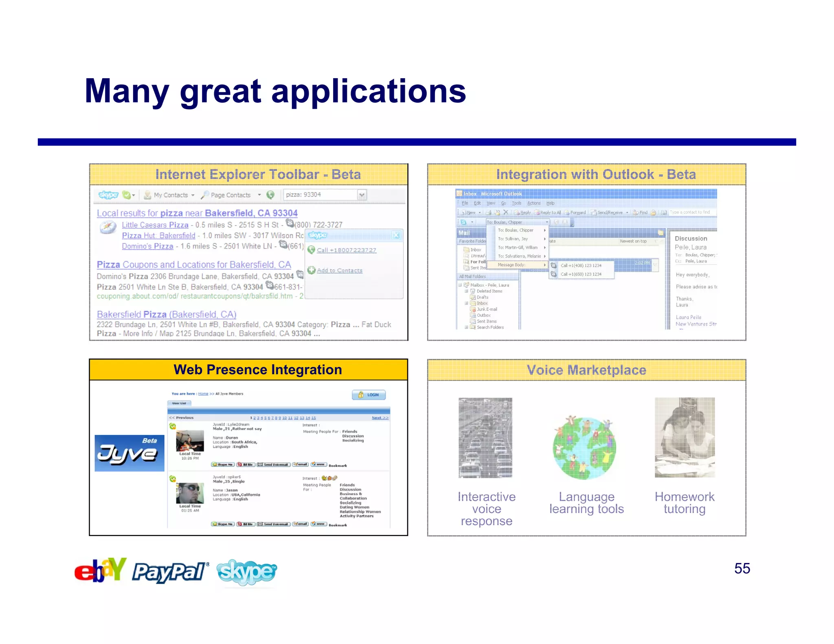Click the green Skype call toolbar icon
This screenshot has width=834, height=644.
(270, 195)
